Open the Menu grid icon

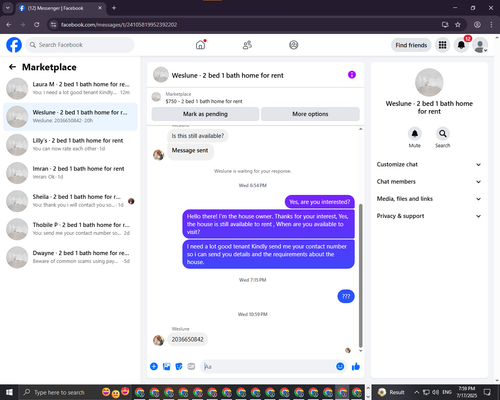point(442,45)
